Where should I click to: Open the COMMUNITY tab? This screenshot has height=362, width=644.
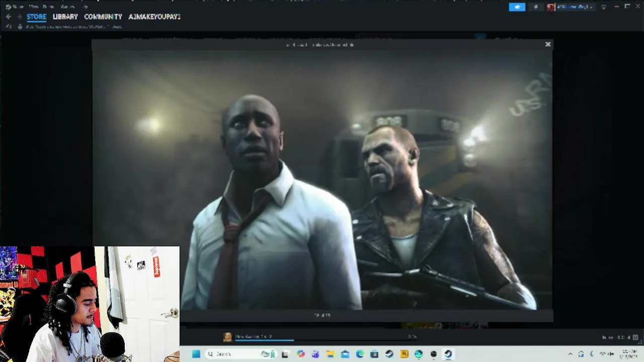point(103,17)
